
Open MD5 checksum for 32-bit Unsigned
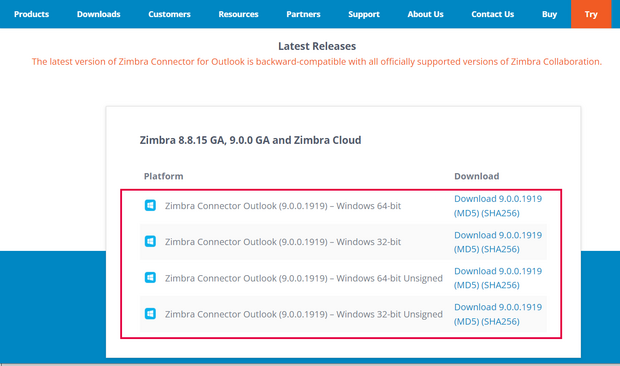coord(467,321)
